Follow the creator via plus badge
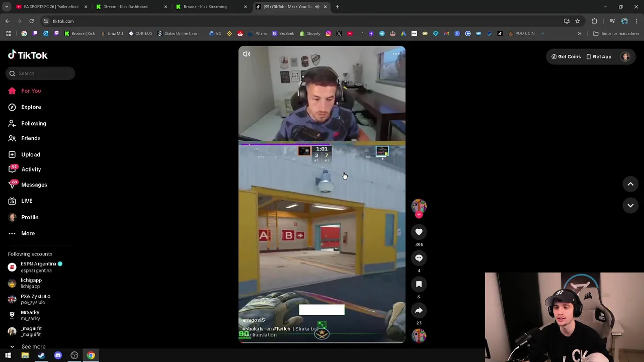Image resolution: width=644 pixels, height=362 pixels. click(x=419, y=215)
